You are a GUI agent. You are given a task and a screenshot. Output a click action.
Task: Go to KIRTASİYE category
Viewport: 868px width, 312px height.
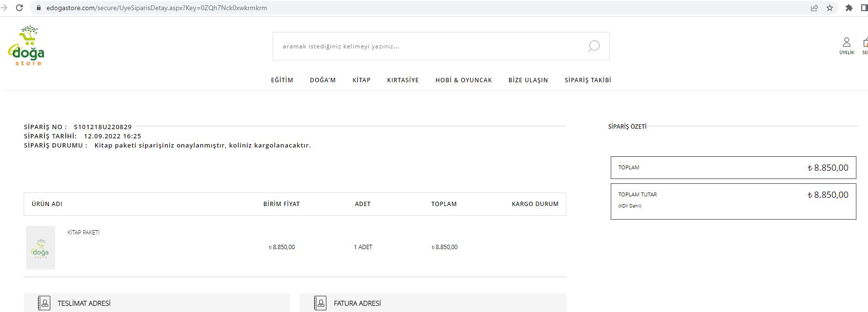click(x=403, y=80)
